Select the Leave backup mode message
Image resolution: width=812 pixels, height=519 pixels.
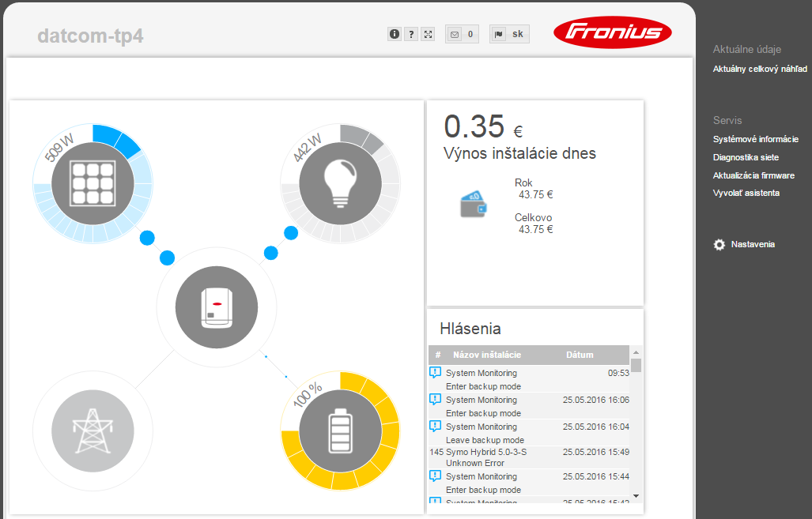[x=485, y=440]
